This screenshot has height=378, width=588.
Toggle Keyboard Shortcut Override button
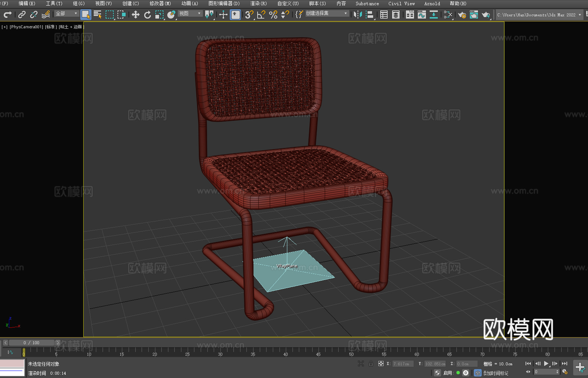pos(235,14)
